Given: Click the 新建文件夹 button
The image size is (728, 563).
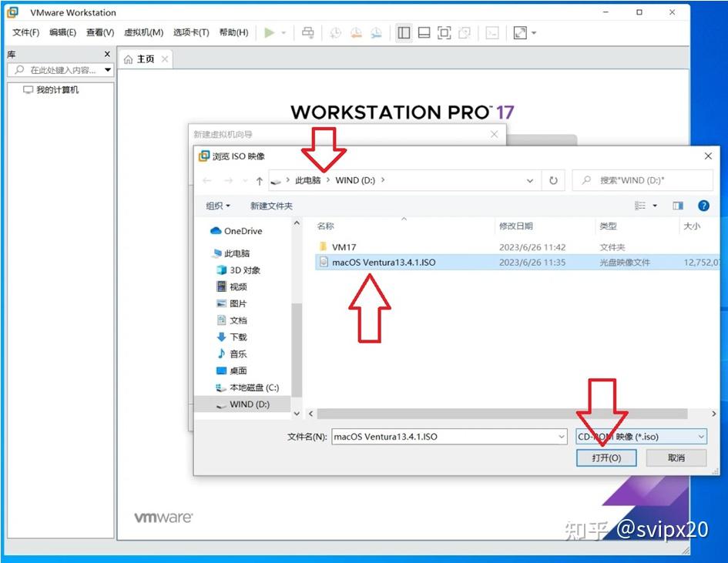Looking at the screenshot, I should pos(271,206).
